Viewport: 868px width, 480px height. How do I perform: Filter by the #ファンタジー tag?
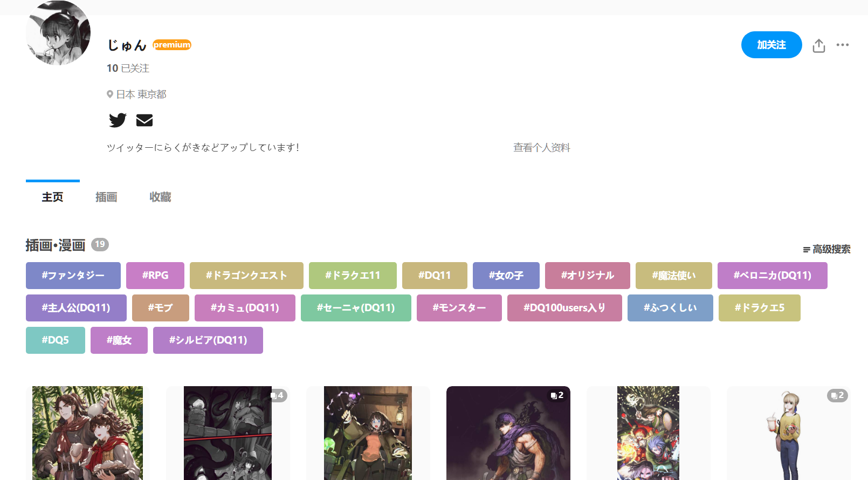click(x=73, y=276)
